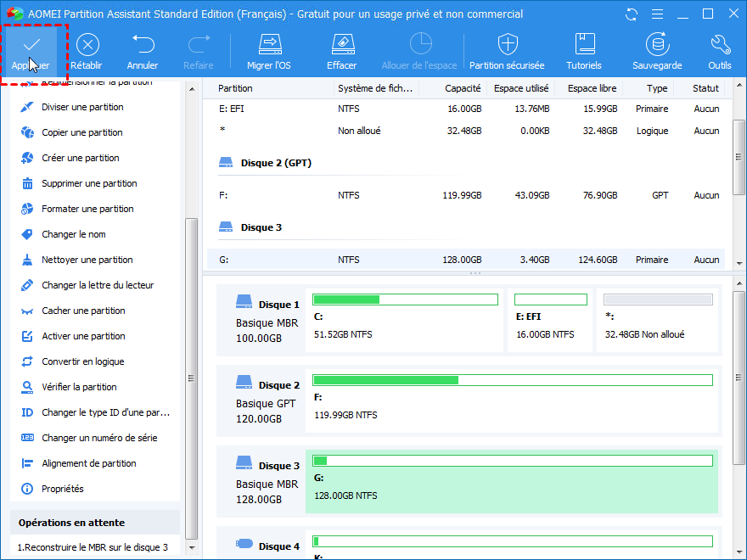The image size is (747, 560).
Task: Click the Capacité column header
Action: [463, 88]
